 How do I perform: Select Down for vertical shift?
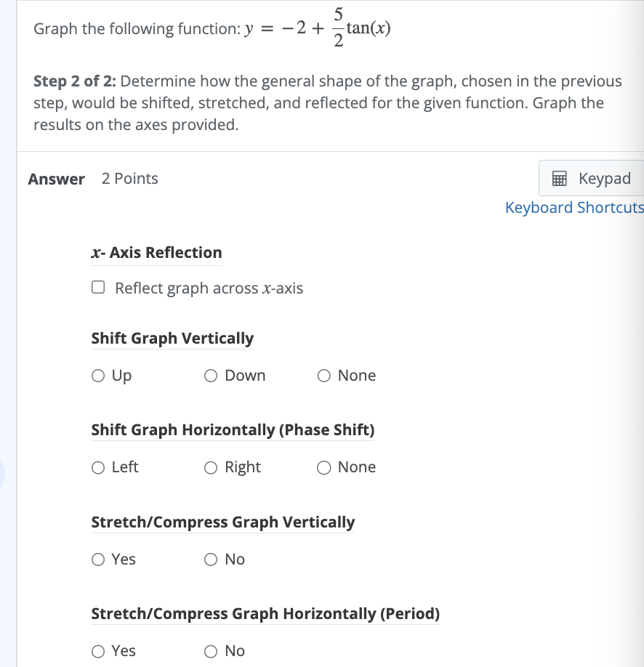(211, 376)
